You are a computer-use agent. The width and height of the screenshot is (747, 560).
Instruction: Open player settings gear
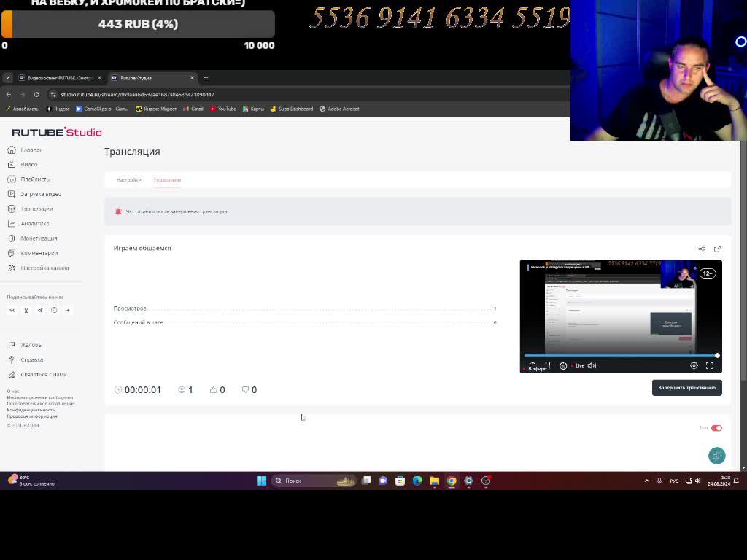[x=694, y=366]
